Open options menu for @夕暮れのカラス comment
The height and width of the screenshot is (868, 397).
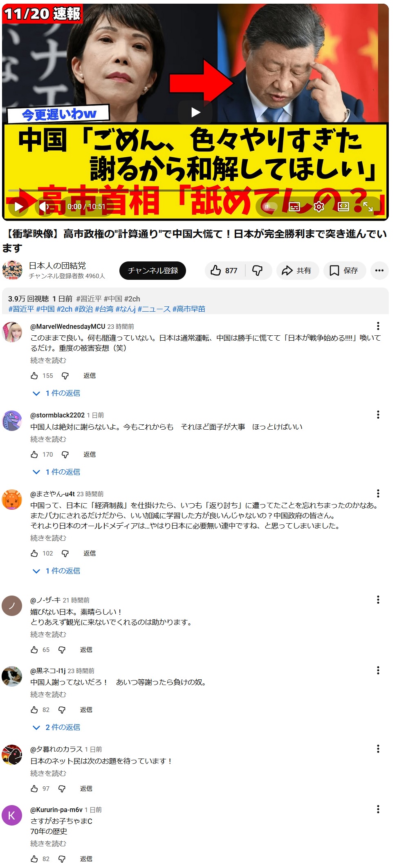click(x=378, y=749)
